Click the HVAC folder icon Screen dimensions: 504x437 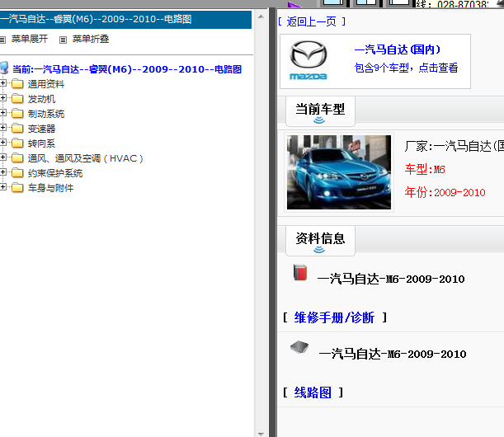tap(17, 157)
